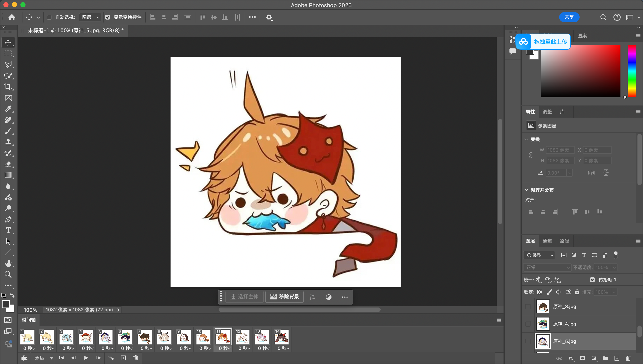
Task: Swap foreground and background colors
Action: click(x=12, y=295)
